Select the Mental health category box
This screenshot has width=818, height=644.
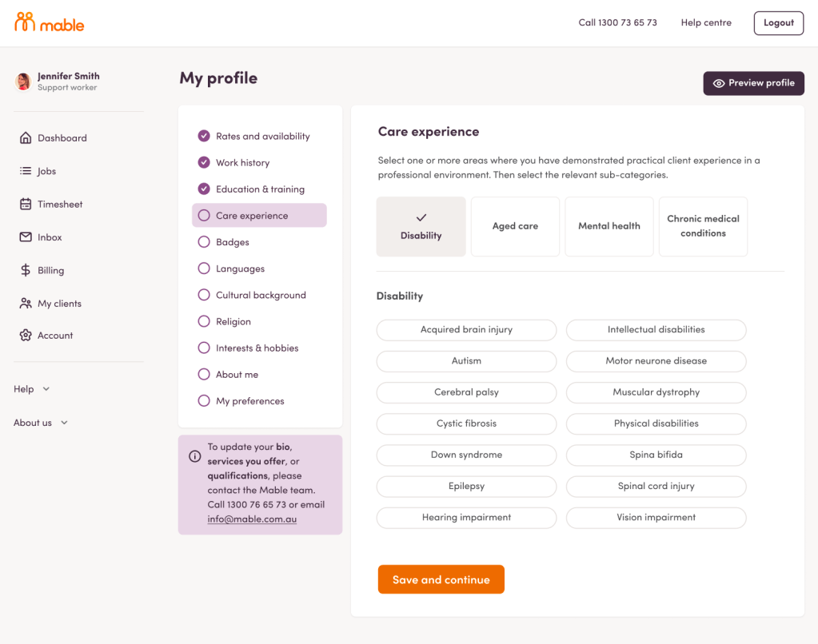pyautogui.click(x=609, y=227)
